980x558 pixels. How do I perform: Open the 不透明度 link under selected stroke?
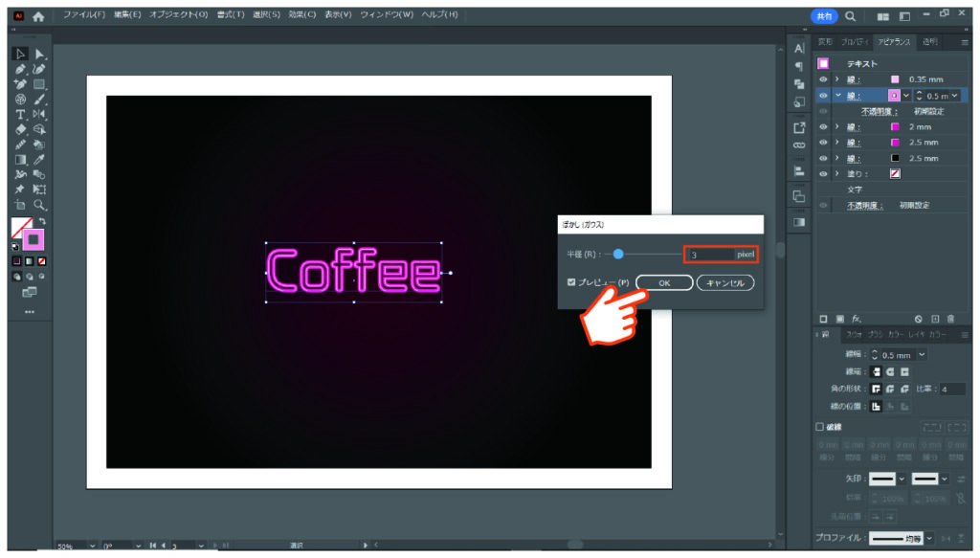[x=879, y=111]
